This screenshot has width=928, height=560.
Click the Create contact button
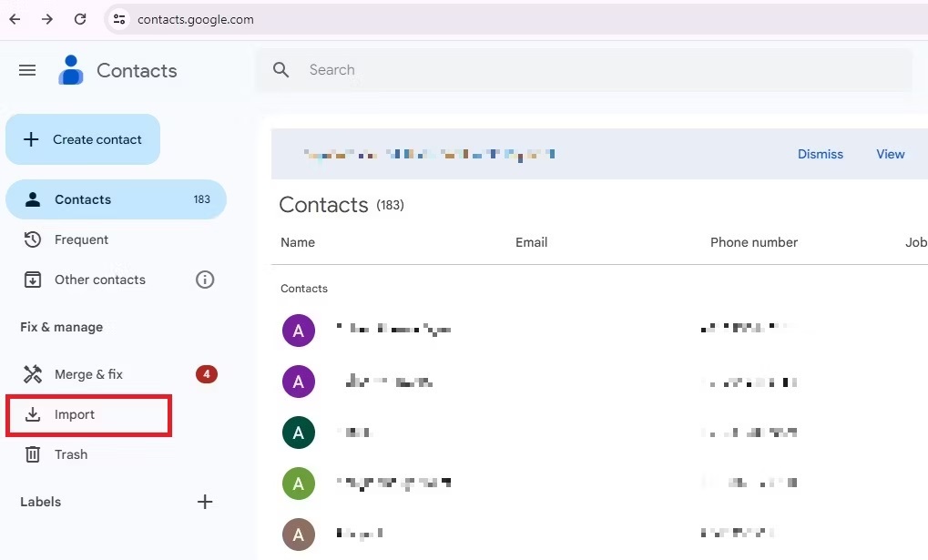click(x=83, y=139)
